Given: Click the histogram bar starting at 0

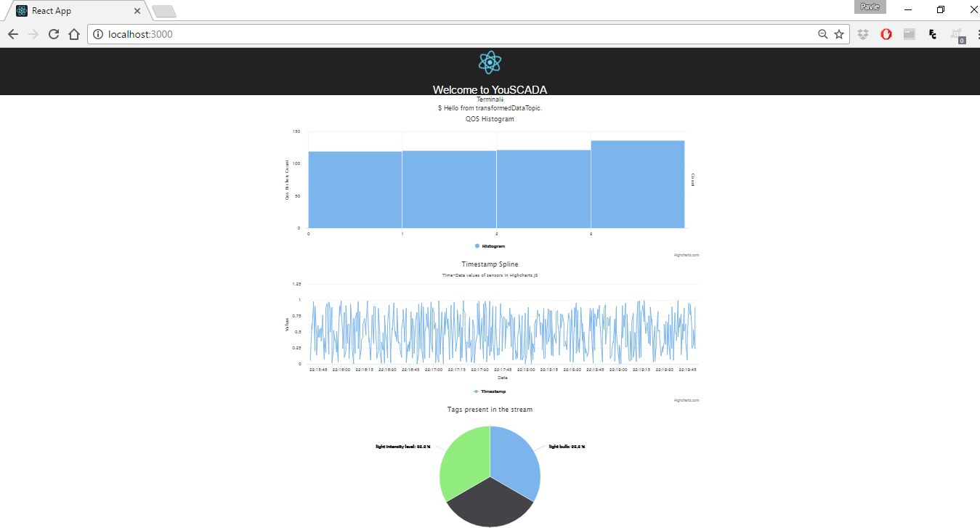Looking at the screenshot, I should click(x=355, y=190).
